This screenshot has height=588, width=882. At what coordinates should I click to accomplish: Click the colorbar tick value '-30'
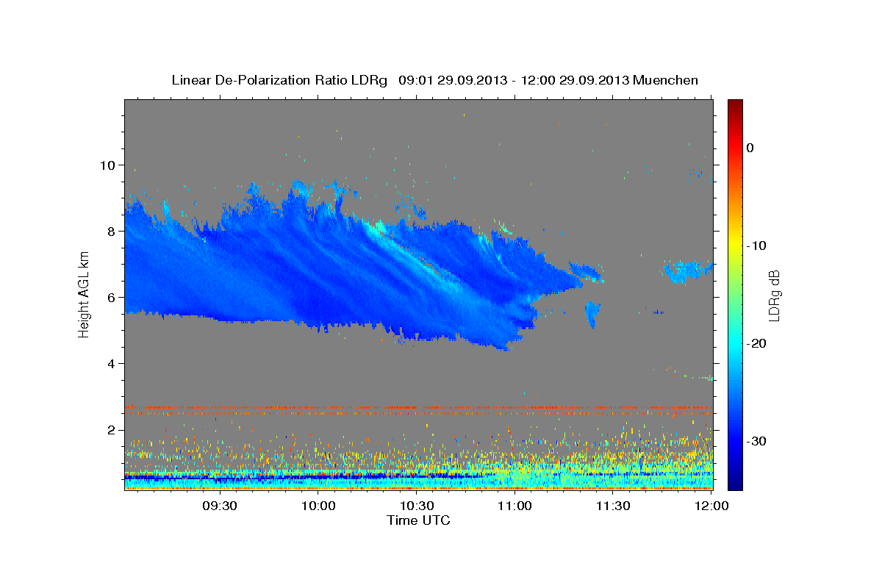tap(756, 441)
